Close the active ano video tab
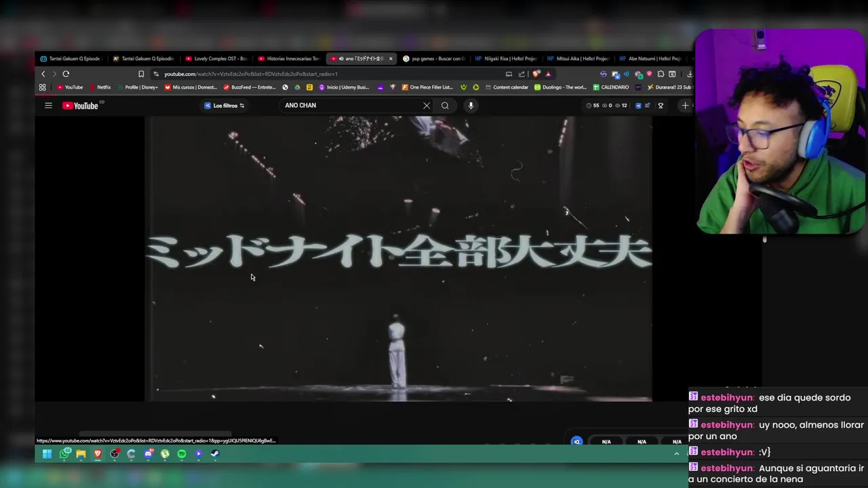 coord(391,59)
